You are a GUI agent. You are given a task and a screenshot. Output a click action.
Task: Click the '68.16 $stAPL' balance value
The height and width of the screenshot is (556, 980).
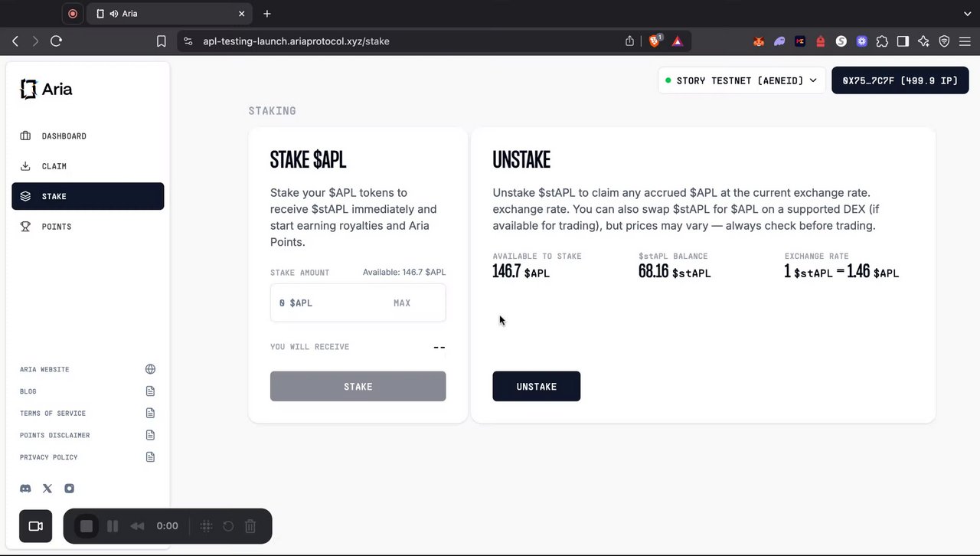(675, 272)
